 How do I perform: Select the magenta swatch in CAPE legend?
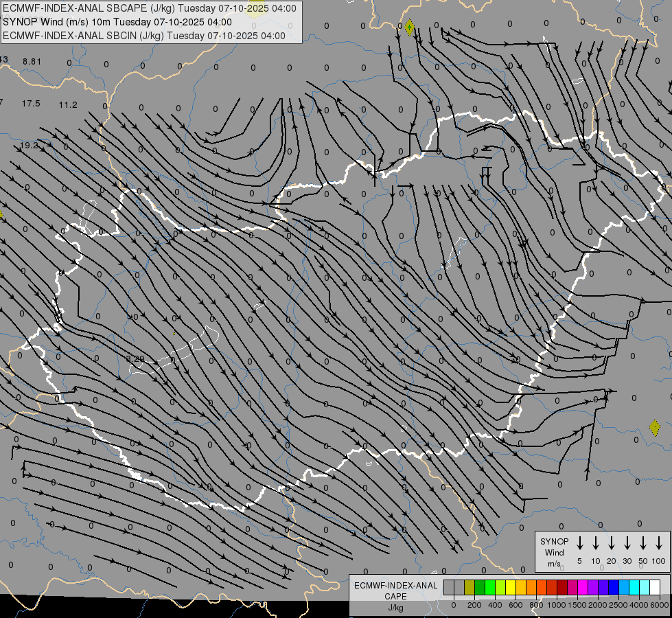583,588
